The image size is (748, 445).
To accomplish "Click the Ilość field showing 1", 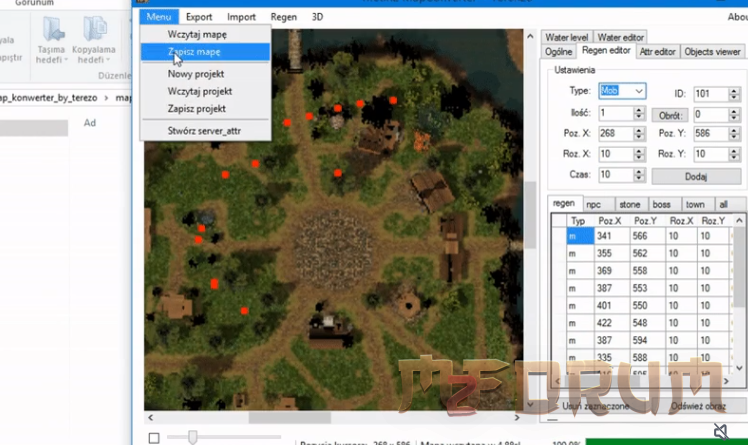I will tap(615, 113).
